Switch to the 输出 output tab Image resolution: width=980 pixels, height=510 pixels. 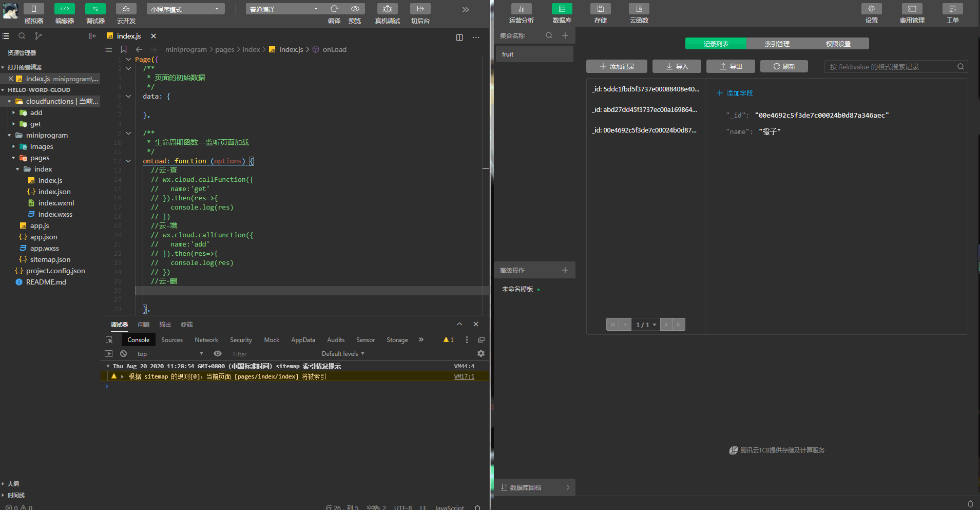(165, 325)
